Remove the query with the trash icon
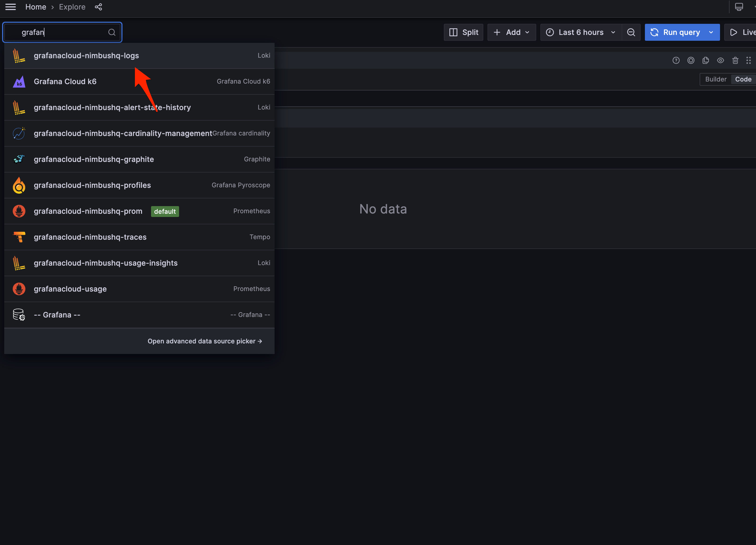756x545 pixels. click(x=736, y=60)
